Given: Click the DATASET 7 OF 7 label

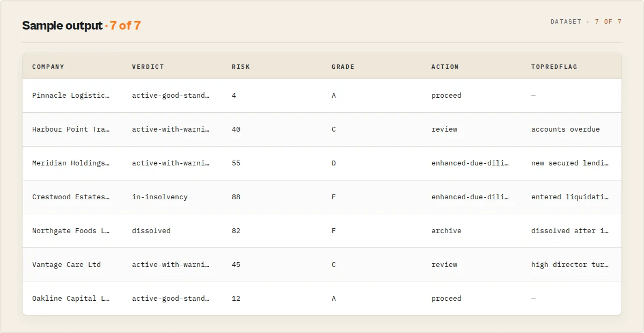Looking at the screenshot, I should (586, 22).
